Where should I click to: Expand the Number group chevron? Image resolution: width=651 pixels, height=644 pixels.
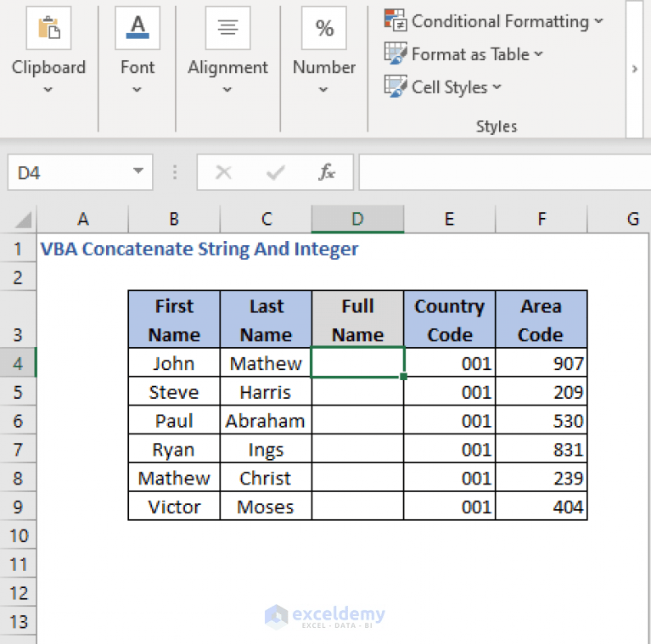pos(323,90)
